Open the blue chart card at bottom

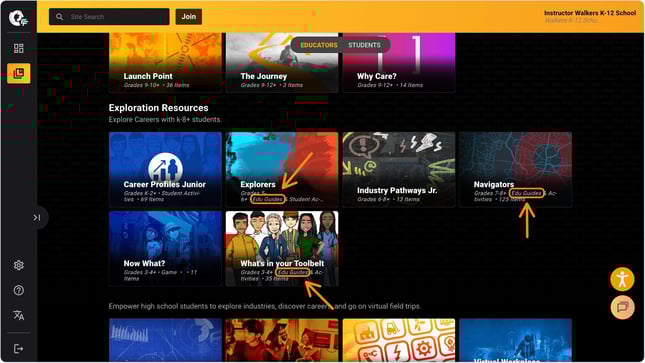(x=165, y=340)
